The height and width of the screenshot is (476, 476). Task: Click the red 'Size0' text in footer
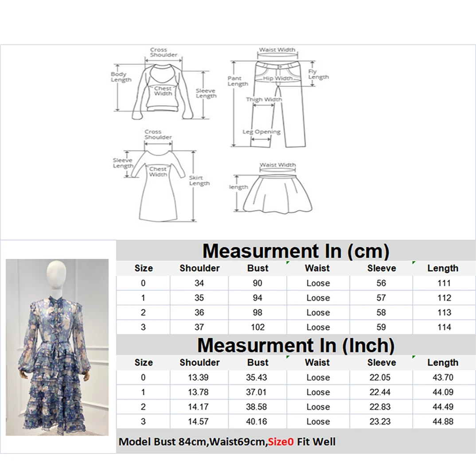(x=281, y=442)
